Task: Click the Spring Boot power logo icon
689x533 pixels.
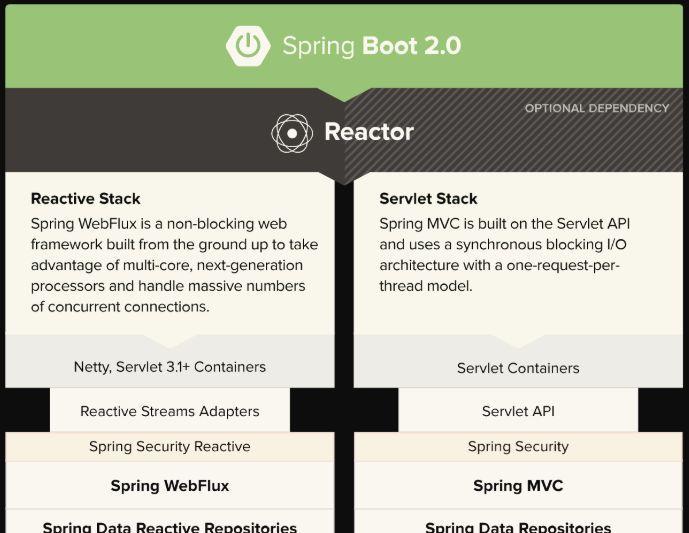Action: tap(248, 46)
